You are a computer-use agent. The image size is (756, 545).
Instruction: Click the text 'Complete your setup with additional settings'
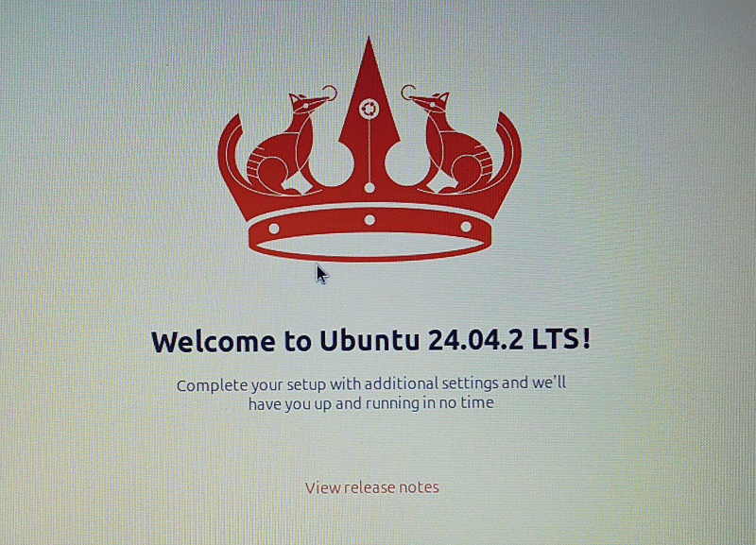pos(337,384)
